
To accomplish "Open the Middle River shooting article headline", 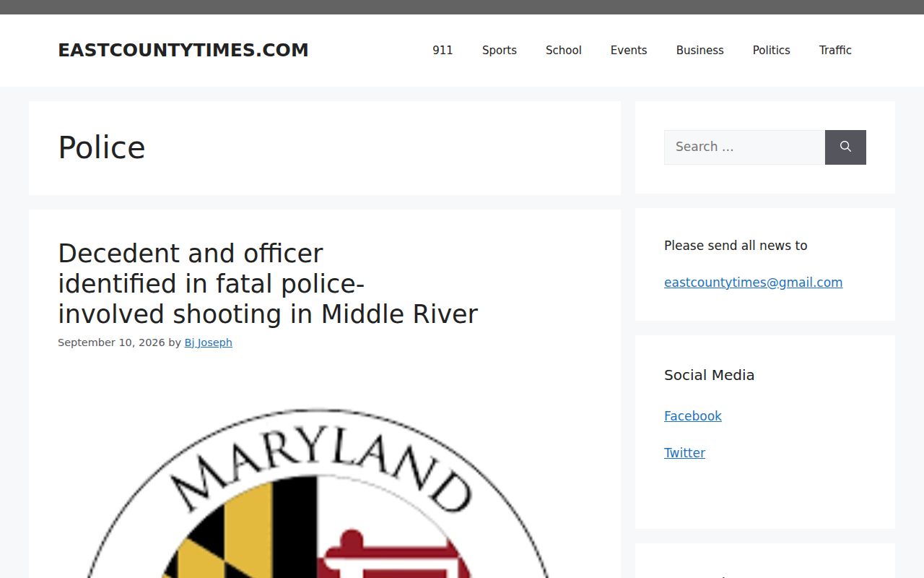I will tap(268, 284).
